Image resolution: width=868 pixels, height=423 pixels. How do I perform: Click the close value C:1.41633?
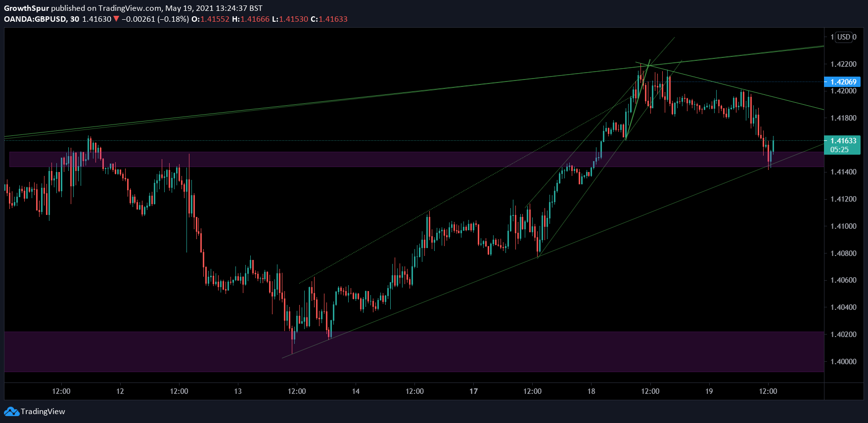click(x=329, y=19)
